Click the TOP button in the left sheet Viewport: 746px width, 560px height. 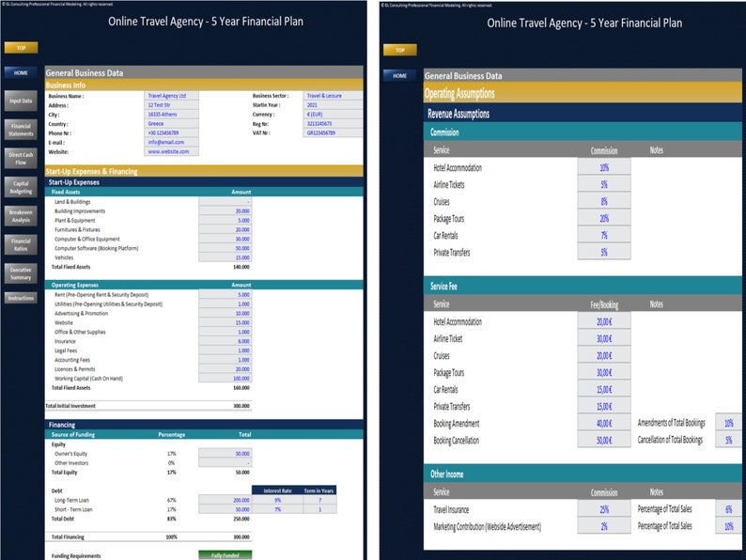(21, 48)
